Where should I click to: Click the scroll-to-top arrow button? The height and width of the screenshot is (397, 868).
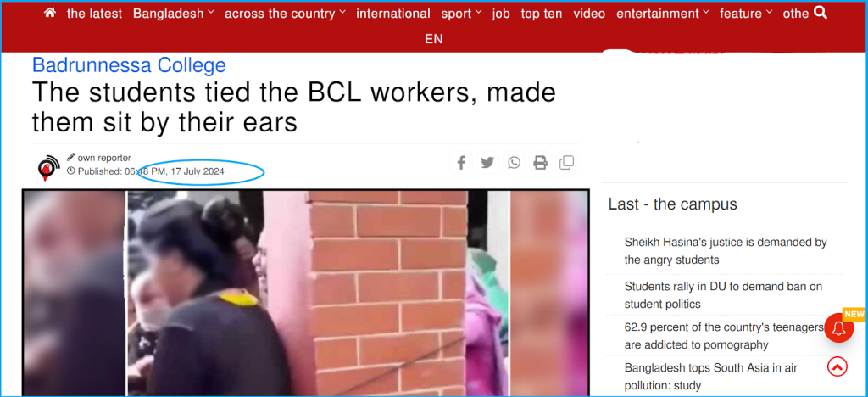tap(837, 366)
